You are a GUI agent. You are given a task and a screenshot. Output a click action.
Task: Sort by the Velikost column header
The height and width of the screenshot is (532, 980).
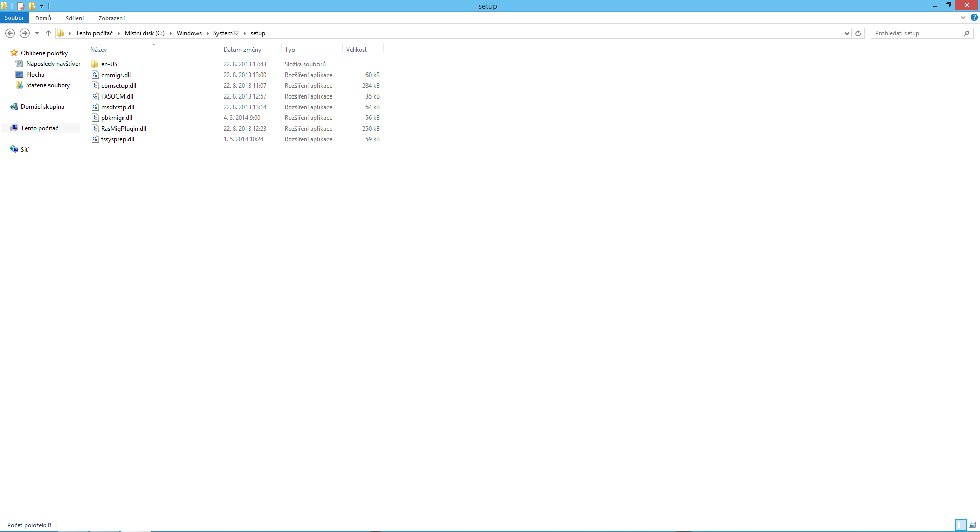coord(363,50)
